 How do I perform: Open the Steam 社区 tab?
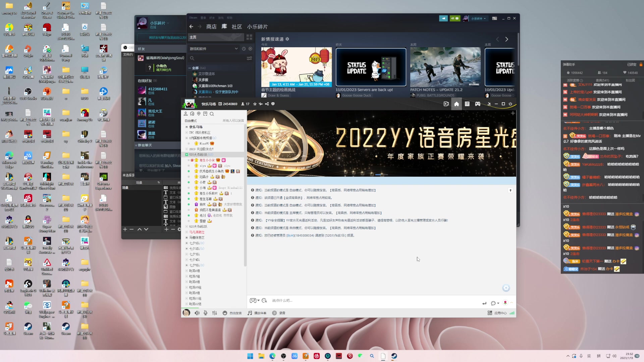click(x=237, y=26)
